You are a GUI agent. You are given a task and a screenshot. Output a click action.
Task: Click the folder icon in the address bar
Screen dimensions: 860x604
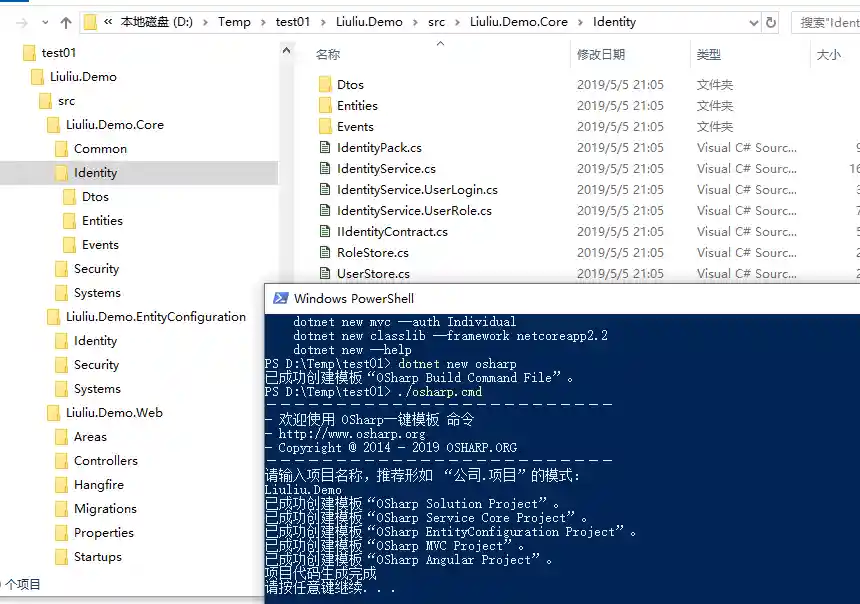(91, 22)
